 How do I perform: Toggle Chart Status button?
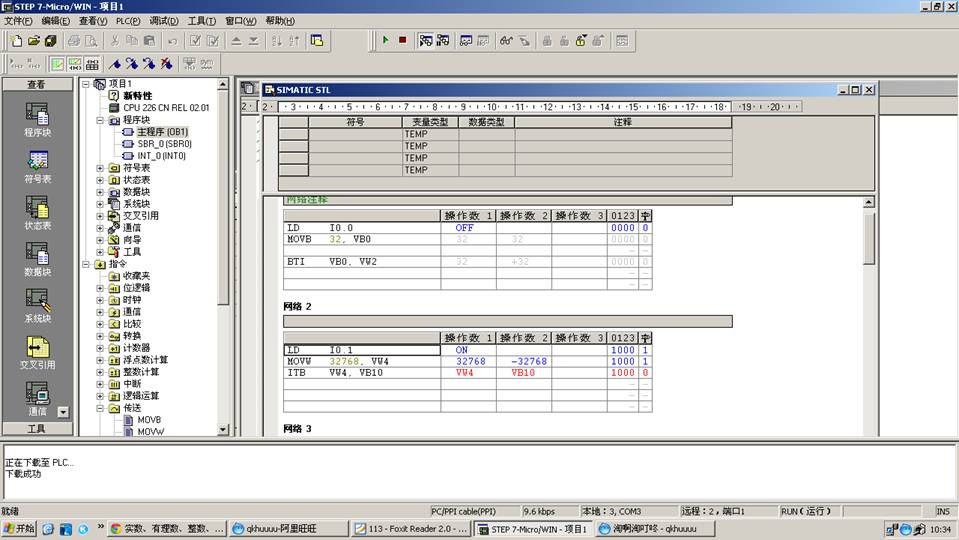coord(466,41)
